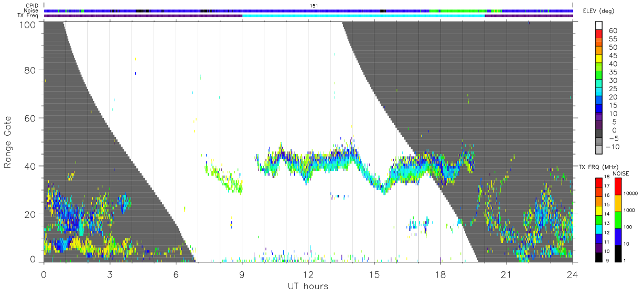Pick the purple 5–10 ELEV colorbar segment
Screen dimensions: 644x297
coord(599,117)
